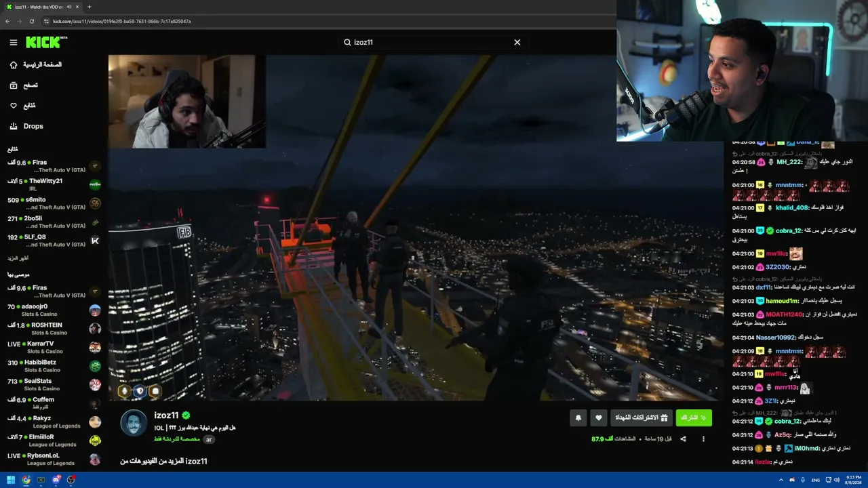
Task: Click TheWitty21 avatar thumbnail in sidebar
Action: point(95,184)
